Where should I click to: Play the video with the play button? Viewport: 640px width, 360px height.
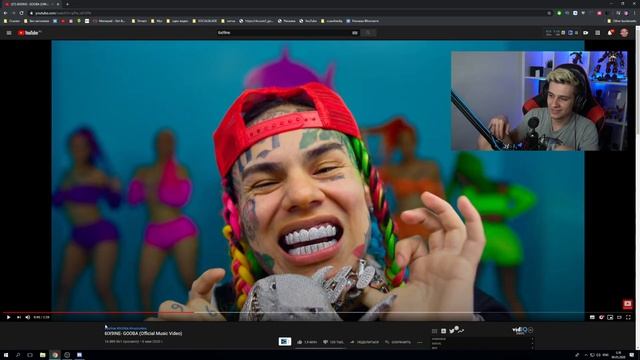coord(8,317)
